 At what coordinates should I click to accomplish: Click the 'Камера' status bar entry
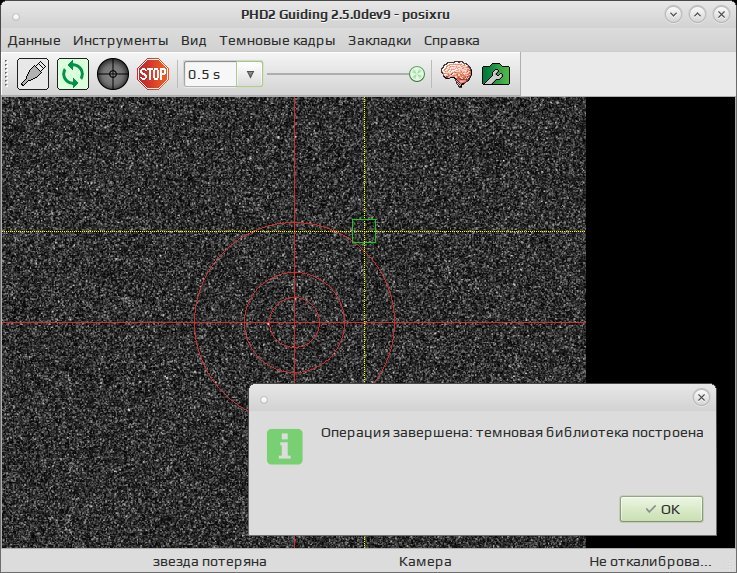(x=425, y=561)
